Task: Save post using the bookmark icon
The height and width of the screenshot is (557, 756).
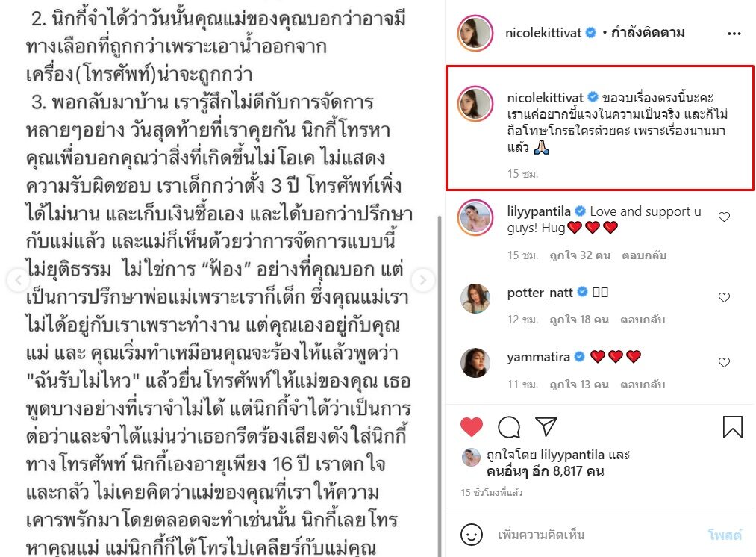Action: pyautogui.click(x=732, y=427)
